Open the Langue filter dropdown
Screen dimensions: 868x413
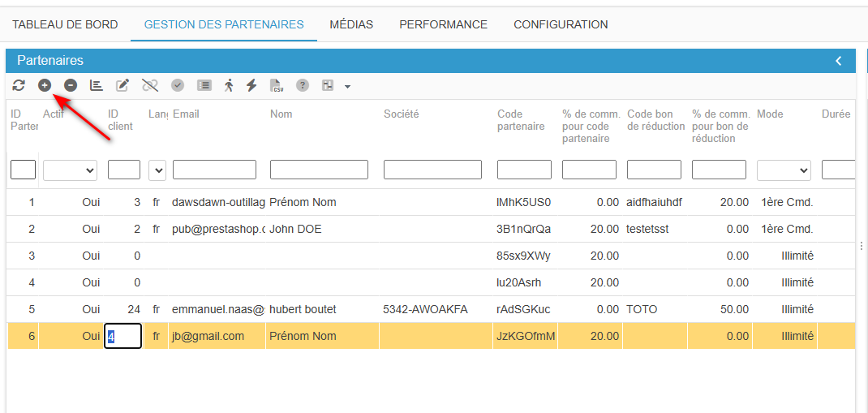click(157, 170)
